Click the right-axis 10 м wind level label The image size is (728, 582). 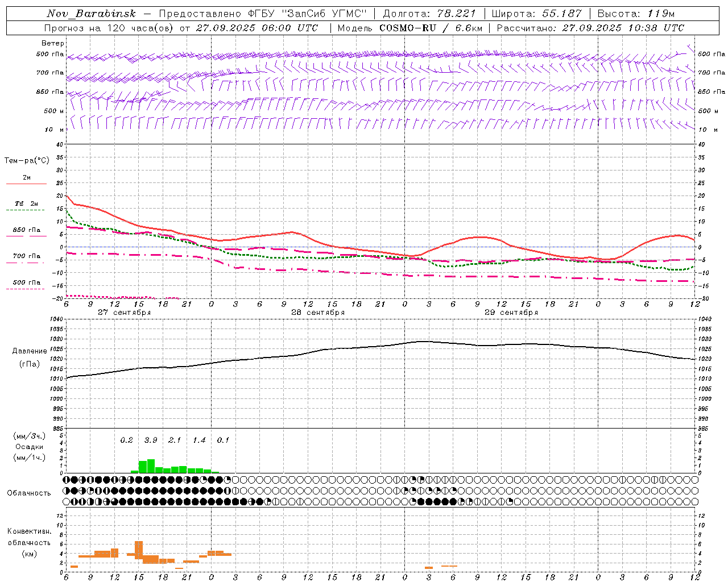[708, 130]
